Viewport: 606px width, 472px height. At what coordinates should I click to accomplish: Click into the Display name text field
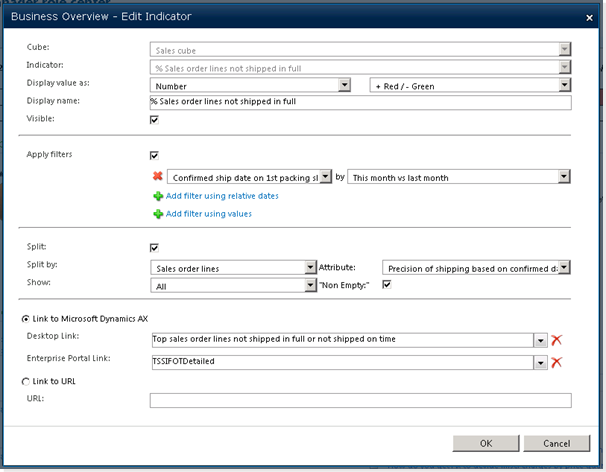(x=360, y=103)
